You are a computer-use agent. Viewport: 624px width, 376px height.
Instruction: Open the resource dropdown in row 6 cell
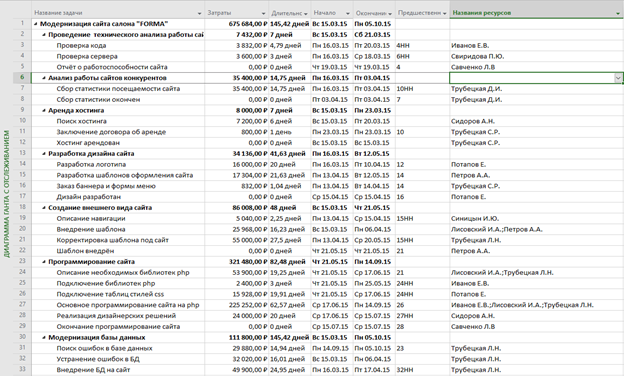(618, 78)
